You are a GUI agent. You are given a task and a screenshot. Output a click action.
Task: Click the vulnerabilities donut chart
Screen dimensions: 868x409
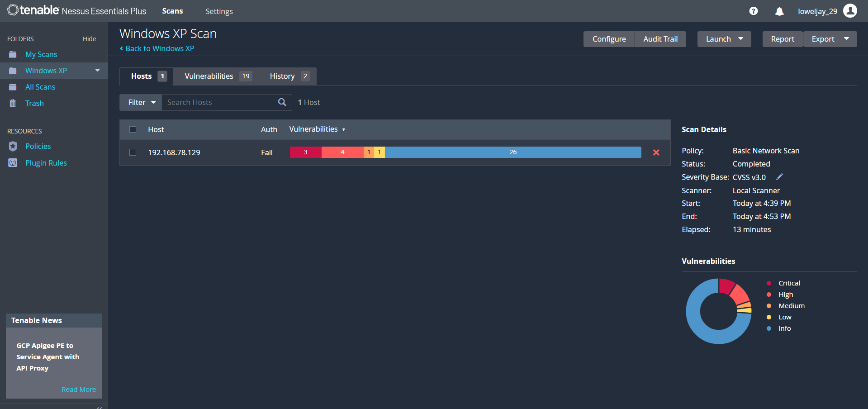pyautogui.click(x=719, y=311)
